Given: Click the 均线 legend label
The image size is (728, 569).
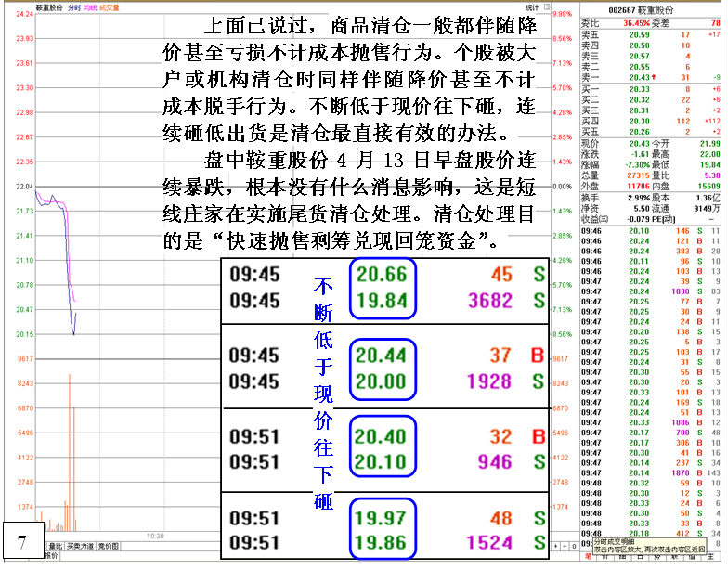Looking at the screenshot, I should tap(89, 7).
